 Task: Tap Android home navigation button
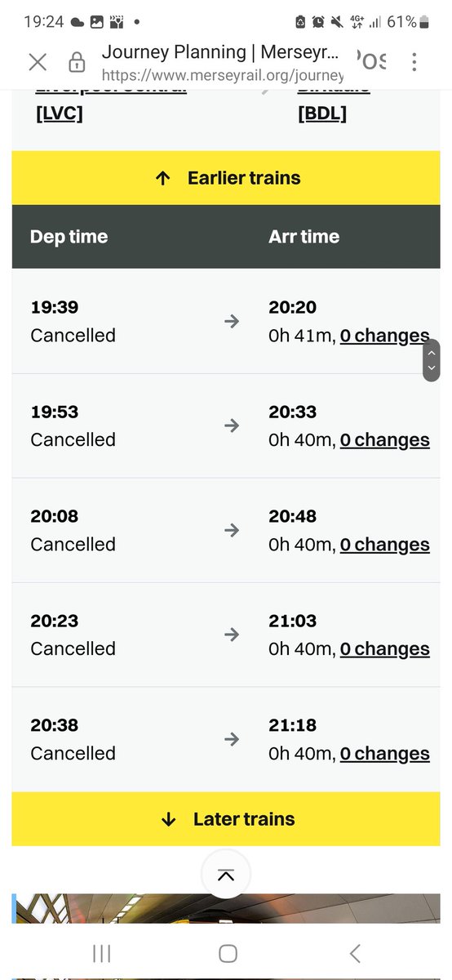(228, 953)
